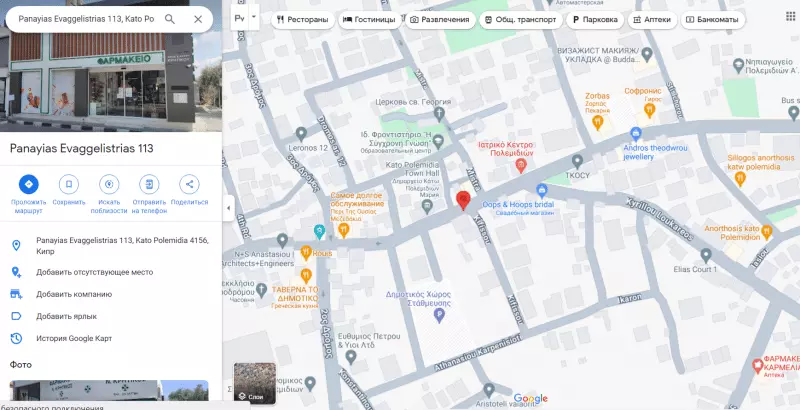The width and height of the screenshot is (800, 410).
Task: Open the Слои layers thumbnail
Action: pyautogui.click(x=255, y=383)
